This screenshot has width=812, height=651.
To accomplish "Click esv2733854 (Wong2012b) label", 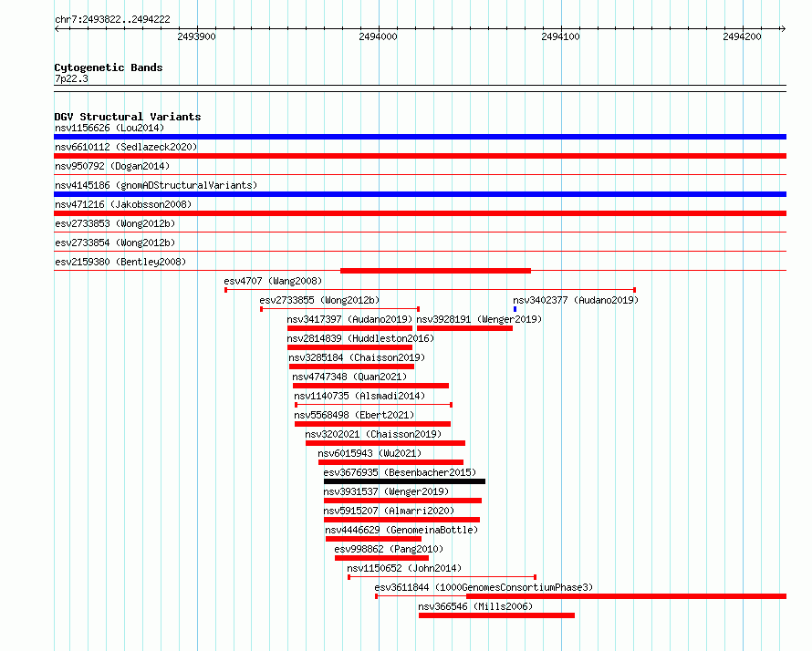I will pyautogui.click(x=115, y=243).
